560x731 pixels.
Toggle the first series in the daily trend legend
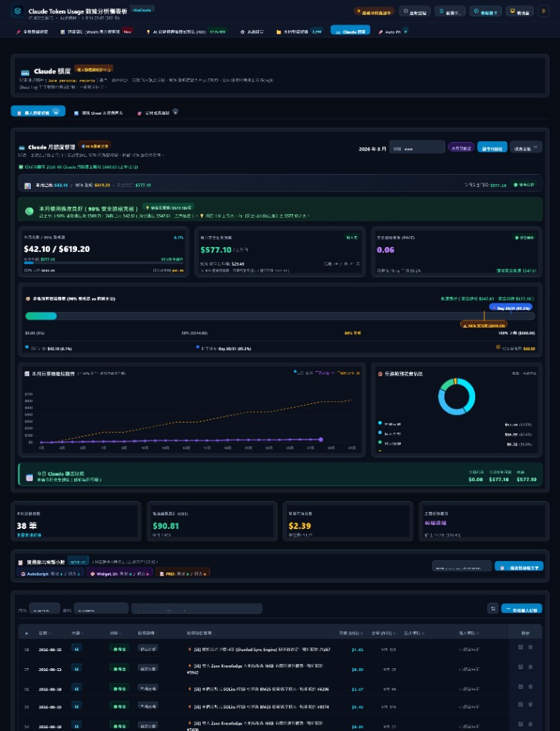[303, 373]
